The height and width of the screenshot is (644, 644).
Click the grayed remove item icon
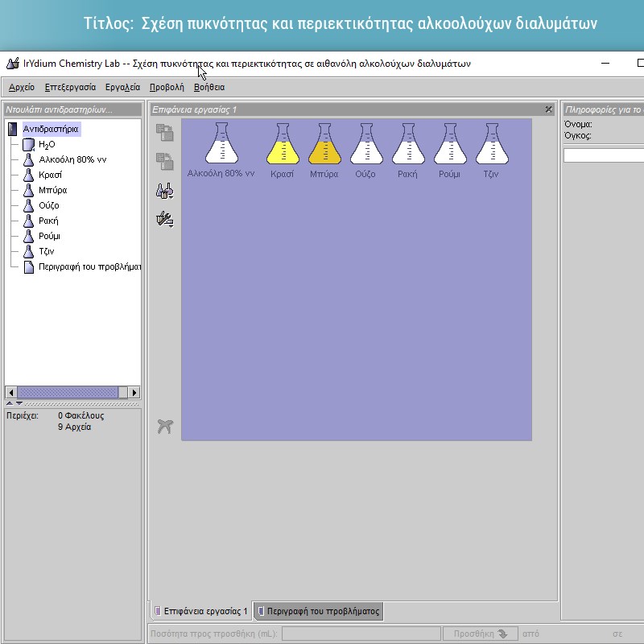pyautogui.click(x=165, y=427)
